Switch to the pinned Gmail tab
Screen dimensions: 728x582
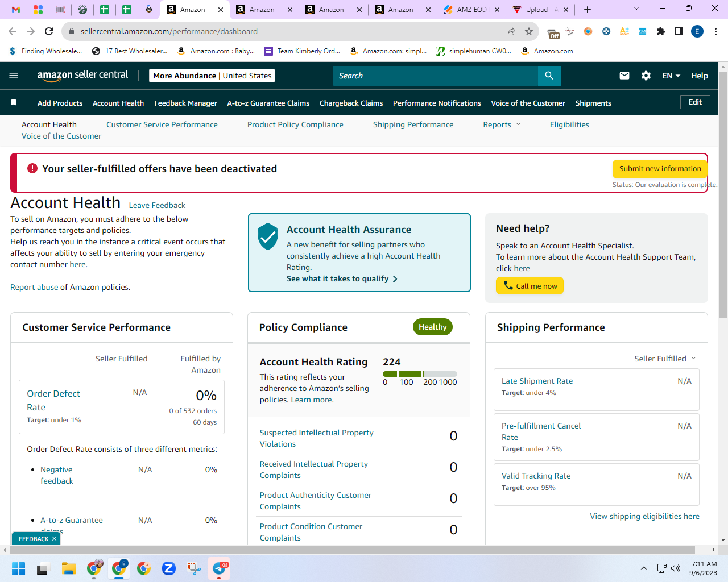[x=16, y=9]
